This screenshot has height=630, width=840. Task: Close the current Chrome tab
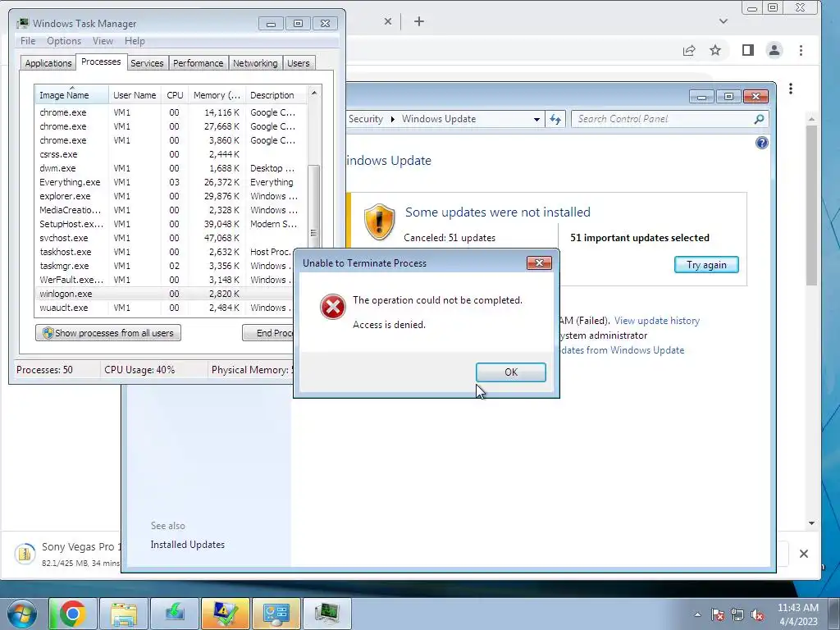388,21
